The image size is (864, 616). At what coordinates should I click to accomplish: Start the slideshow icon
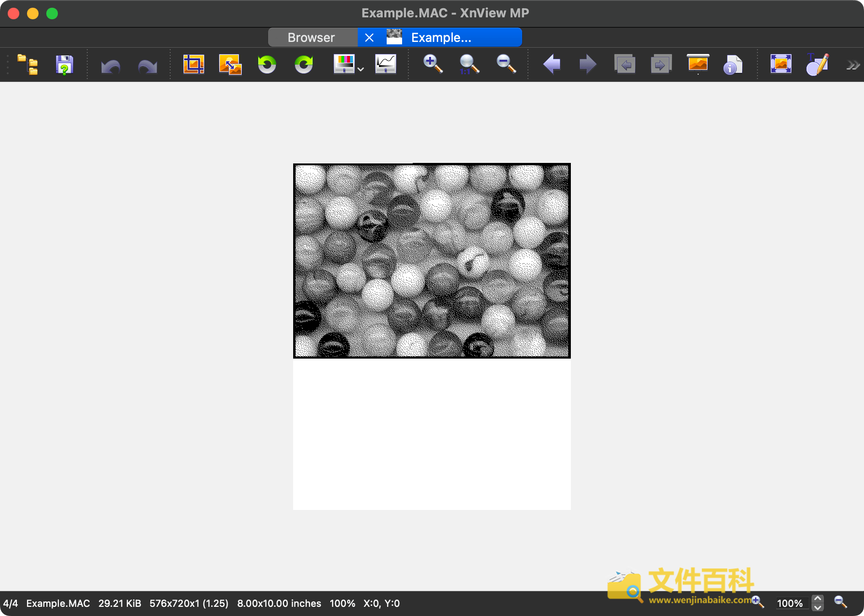tap(698, 64)
